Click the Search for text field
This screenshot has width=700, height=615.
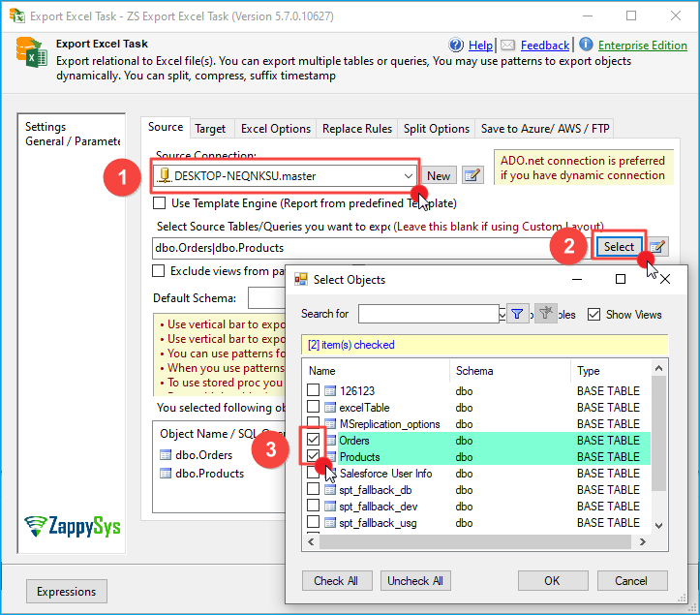point(427,314)
